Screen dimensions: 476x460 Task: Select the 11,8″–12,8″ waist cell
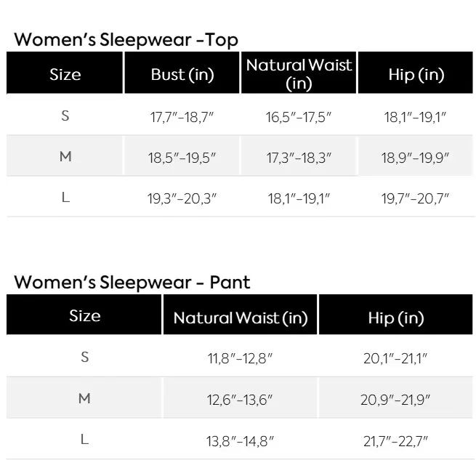(x=241, y=358)
